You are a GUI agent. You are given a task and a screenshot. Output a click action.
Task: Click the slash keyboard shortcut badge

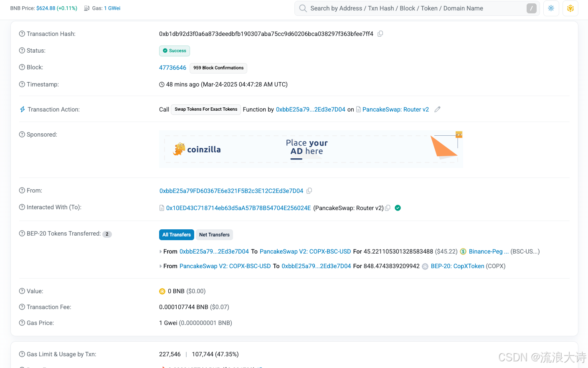pos(532,8)
